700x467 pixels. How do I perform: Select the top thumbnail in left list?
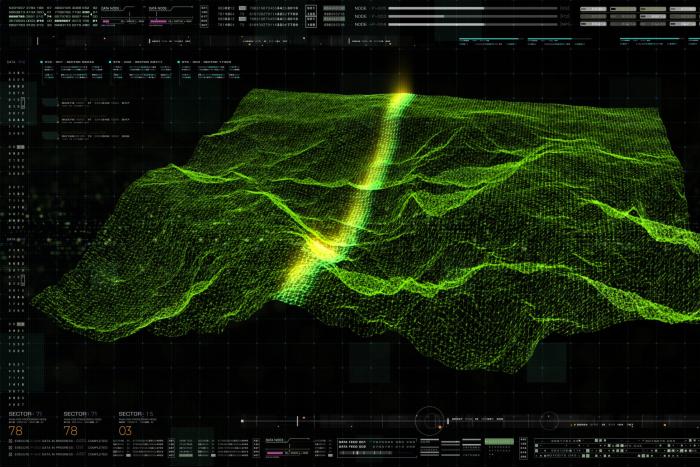(x=50, y=103)
